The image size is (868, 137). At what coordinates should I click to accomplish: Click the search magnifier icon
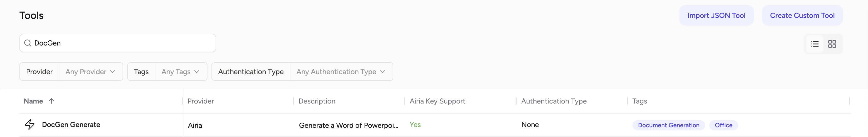pos(28,43)
